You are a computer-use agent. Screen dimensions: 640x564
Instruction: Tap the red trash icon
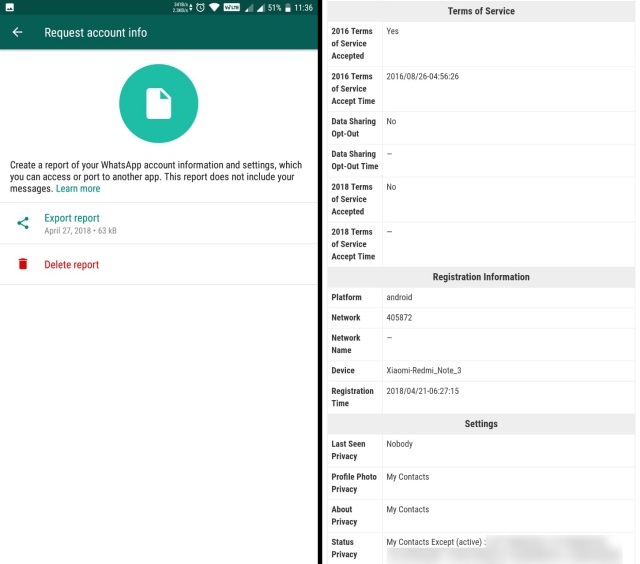tap(23, 264)
